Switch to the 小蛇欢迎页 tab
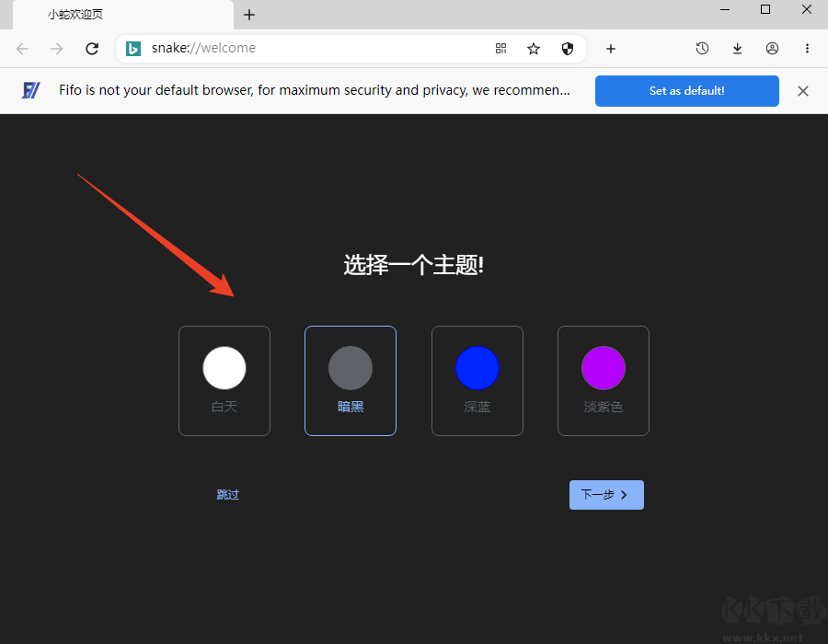Viewport: 828px width, 644px height. click(x=74, y=15)
